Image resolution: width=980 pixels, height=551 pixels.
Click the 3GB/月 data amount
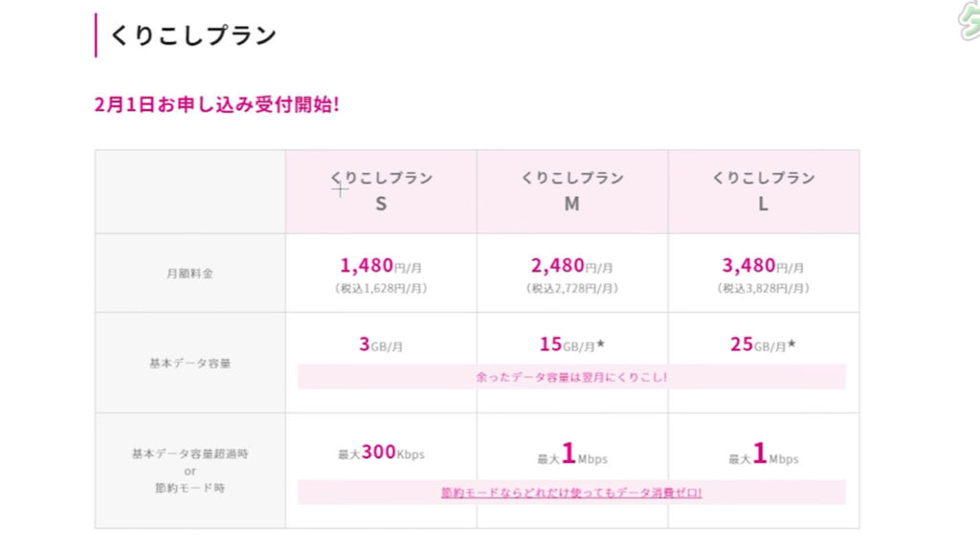381,344
